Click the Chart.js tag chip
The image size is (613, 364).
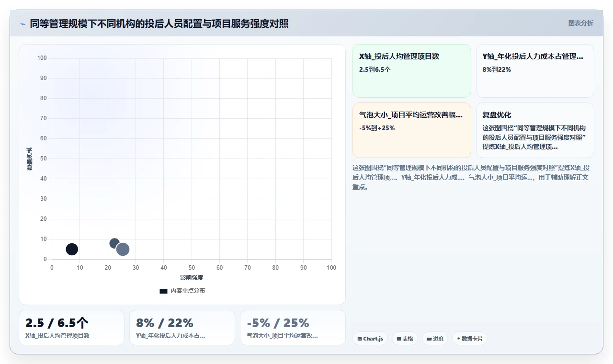[x=370, y=339]
